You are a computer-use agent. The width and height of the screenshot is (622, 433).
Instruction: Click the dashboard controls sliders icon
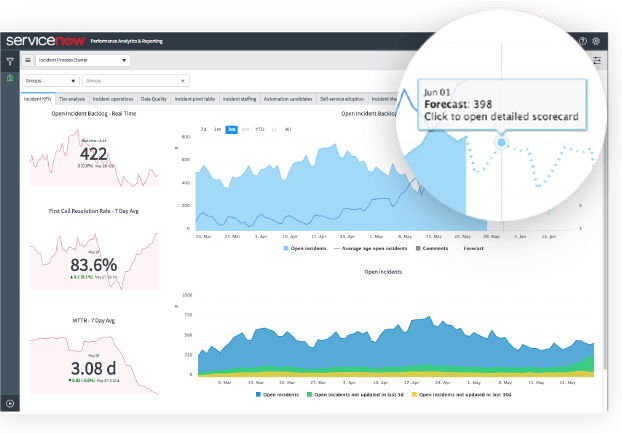(597, 60)
